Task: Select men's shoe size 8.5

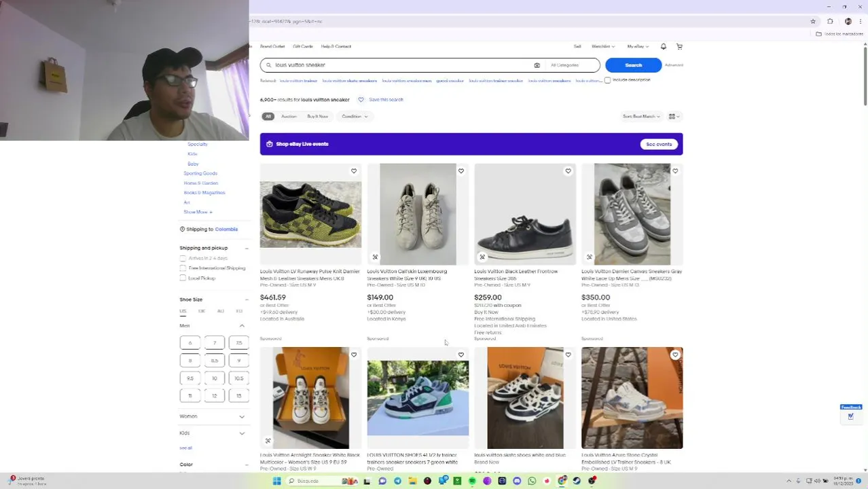Action: tap(214, 361)
